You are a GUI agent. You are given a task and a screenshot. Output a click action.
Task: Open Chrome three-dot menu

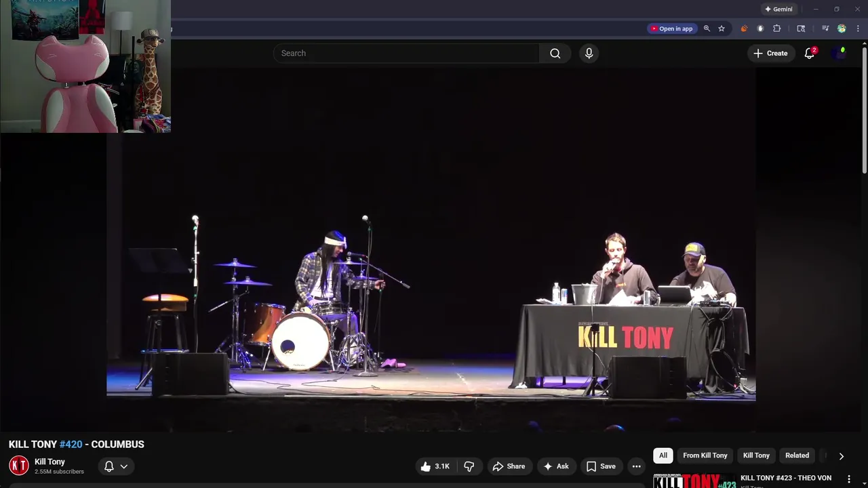[x=858, y=28]
